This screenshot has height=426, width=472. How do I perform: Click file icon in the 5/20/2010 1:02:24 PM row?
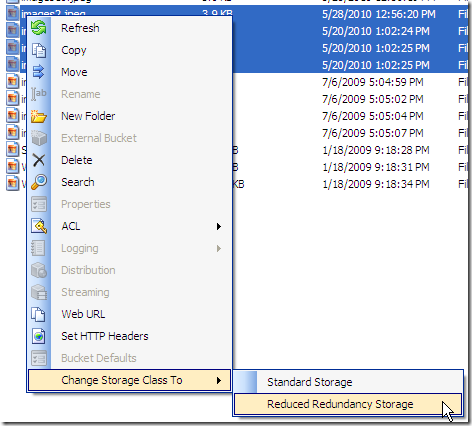point(12,30)
